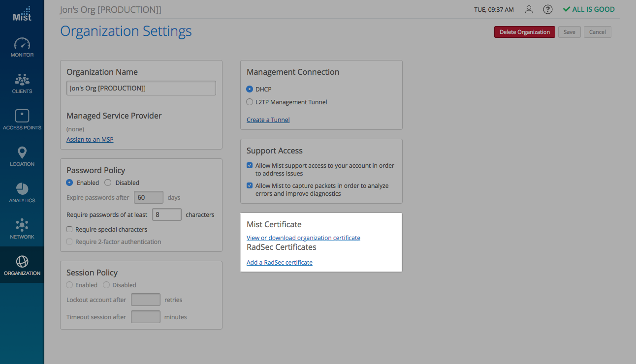Viewport: 636px width, 364px height.
Task: Click the Mist logo icon
Action: (22, 14)
